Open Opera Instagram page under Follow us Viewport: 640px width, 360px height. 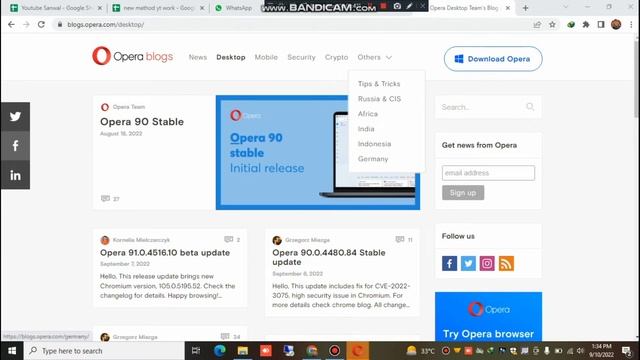[487, 263]
